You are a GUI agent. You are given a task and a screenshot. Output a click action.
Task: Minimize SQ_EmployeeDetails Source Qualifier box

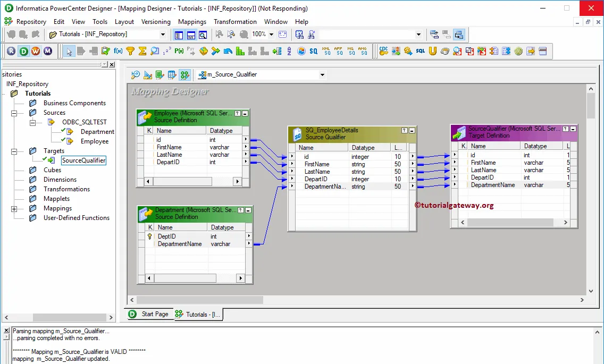[x=412, y=131]
